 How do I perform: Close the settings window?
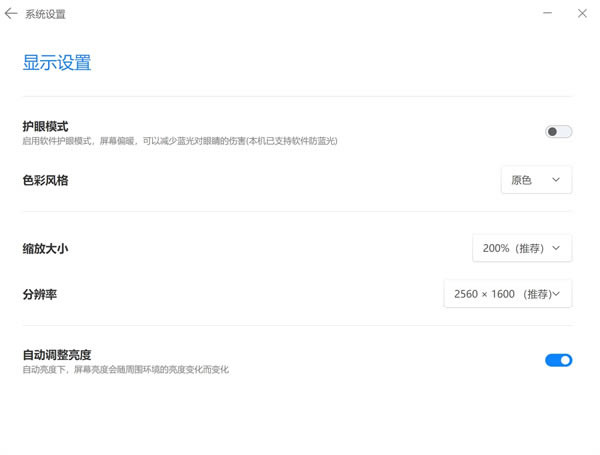pyautogui.click(x=582, y=13)
